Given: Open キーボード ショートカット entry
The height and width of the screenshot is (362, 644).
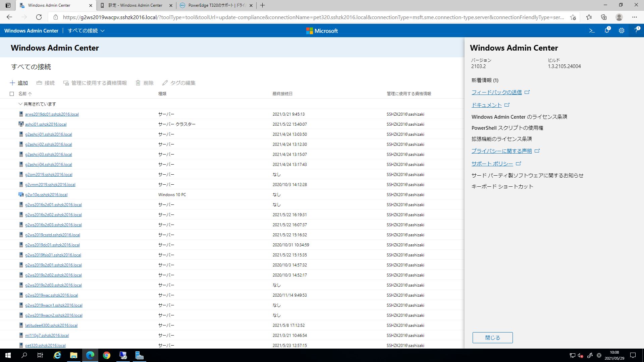Looking at the screenshot, I should point(502,186).
